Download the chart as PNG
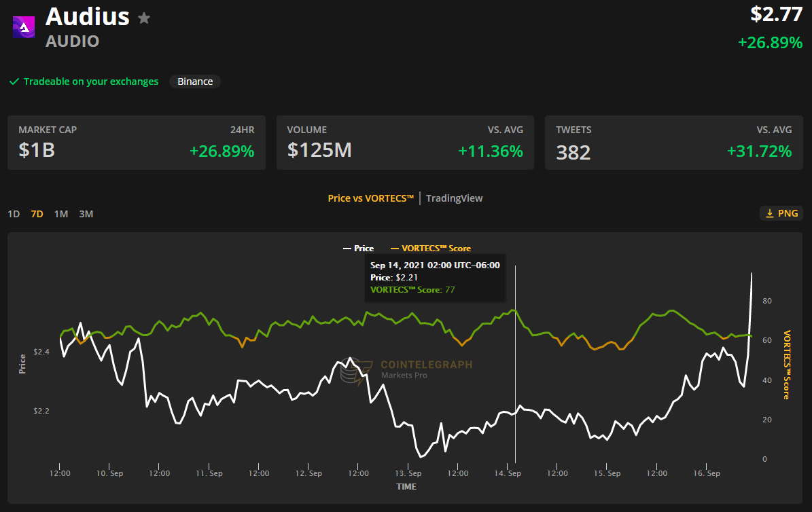The image size is (812, 512). tap(781, 213)
